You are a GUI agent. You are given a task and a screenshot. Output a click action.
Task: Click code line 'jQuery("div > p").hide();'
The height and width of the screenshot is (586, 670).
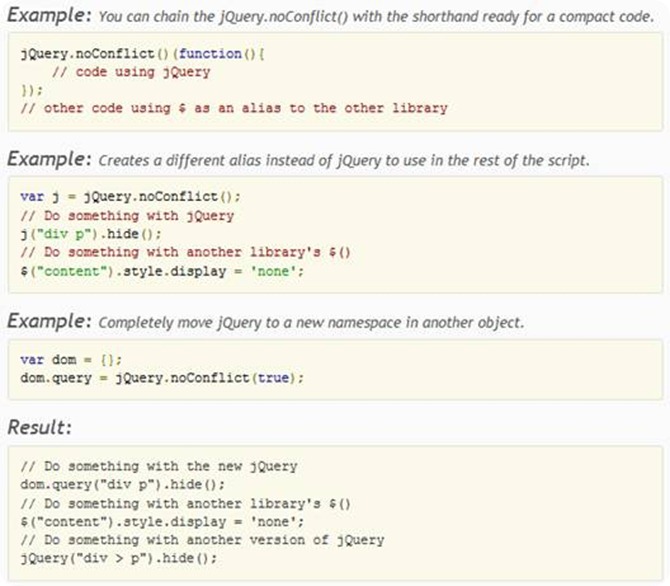tap(118, 558)
